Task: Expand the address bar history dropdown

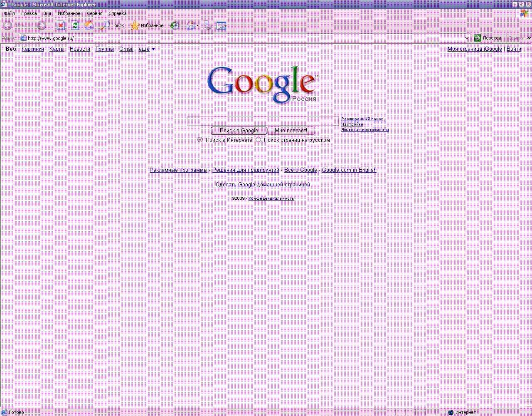Action: tap(467, 38)
